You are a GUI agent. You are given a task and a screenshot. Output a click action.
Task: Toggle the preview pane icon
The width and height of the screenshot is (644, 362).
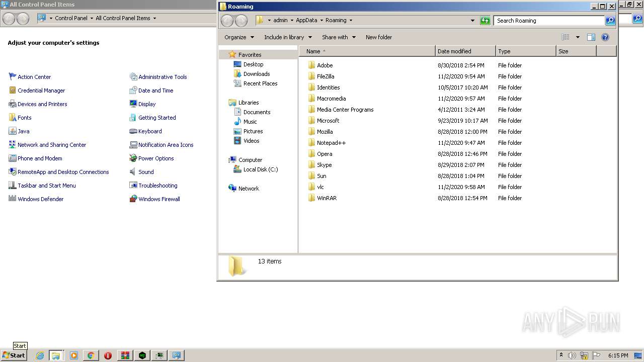(x=591, y=37)
